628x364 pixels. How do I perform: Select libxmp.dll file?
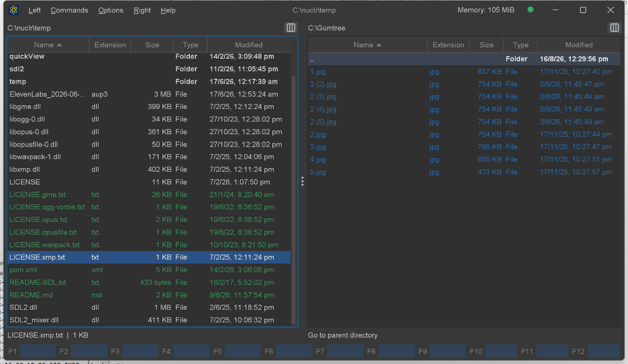point(149,169)
